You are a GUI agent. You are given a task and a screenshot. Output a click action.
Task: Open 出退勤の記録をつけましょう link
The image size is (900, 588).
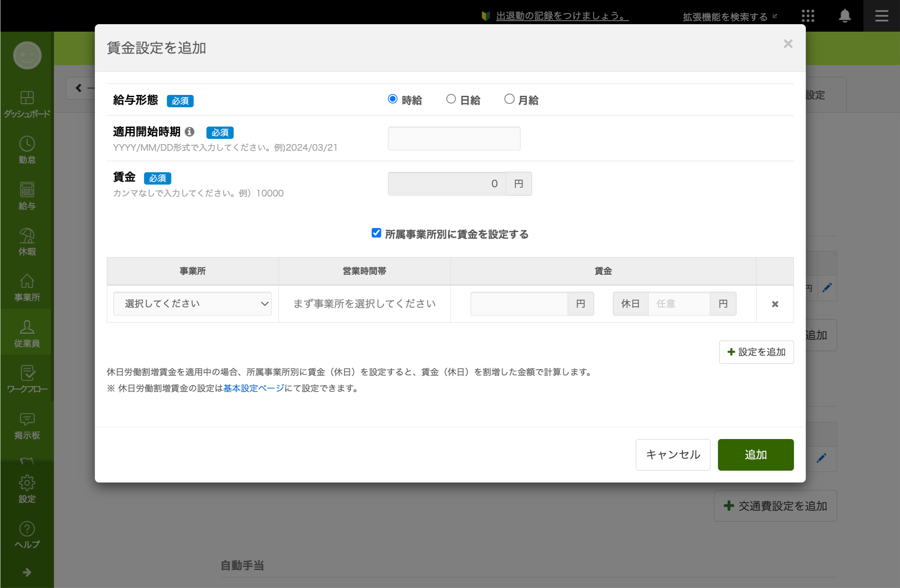coord(562,16)
